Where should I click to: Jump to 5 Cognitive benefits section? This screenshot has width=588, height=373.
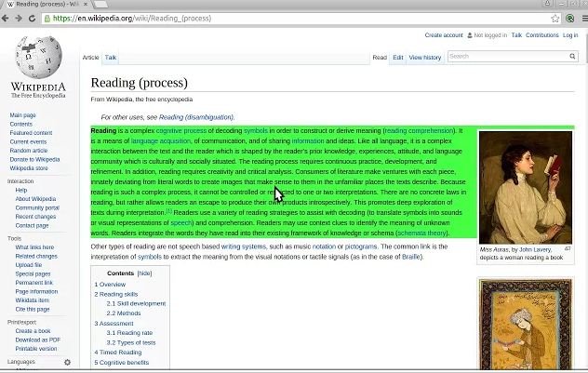pyautogui.click(x=122, y=363)
